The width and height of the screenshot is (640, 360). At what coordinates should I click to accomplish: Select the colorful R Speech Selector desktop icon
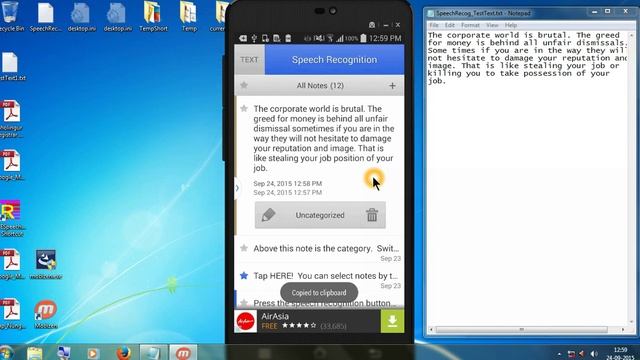(x=11, y=218)
